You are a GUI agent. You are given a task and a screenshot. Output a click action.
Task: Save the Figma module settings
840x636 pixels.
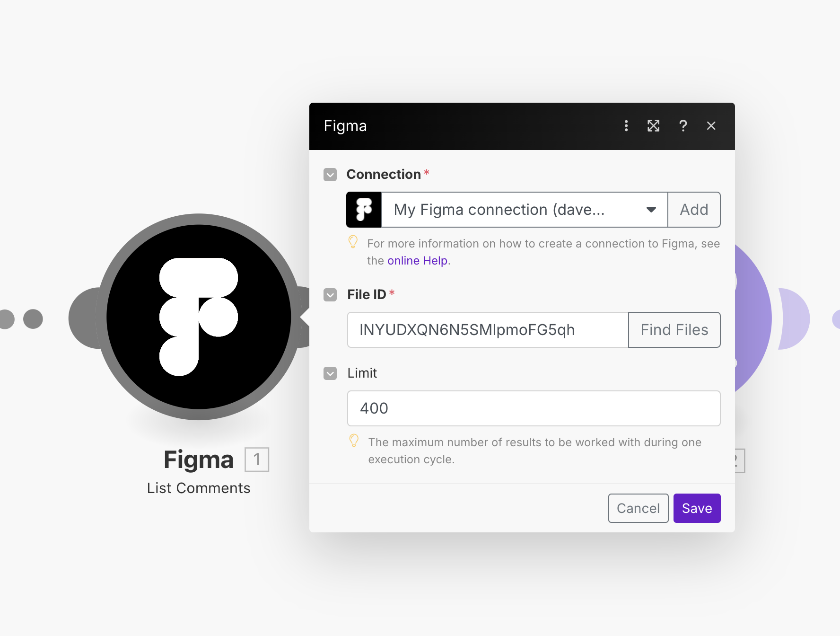pyautogui.click(x=697, y=508)
